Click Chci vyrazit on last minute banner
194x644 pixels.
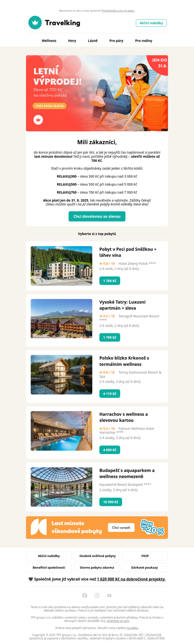tap(121, 527)
